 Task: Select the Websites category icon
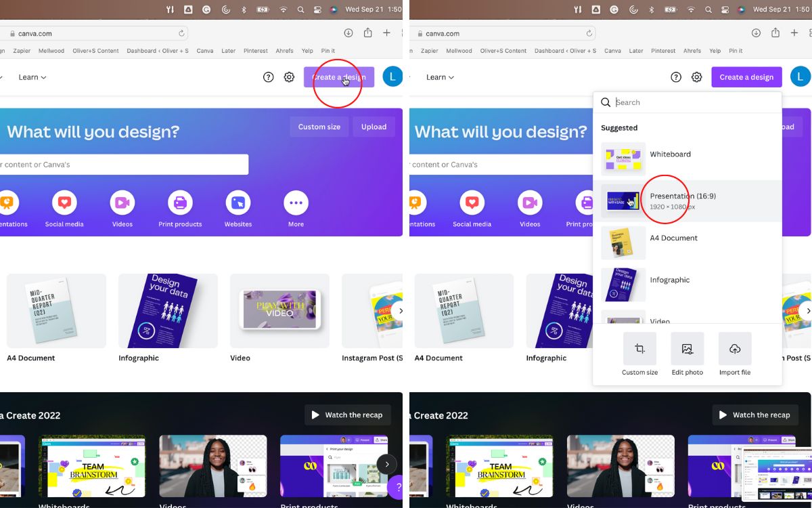pyautogui.click(x=238, y=203)
